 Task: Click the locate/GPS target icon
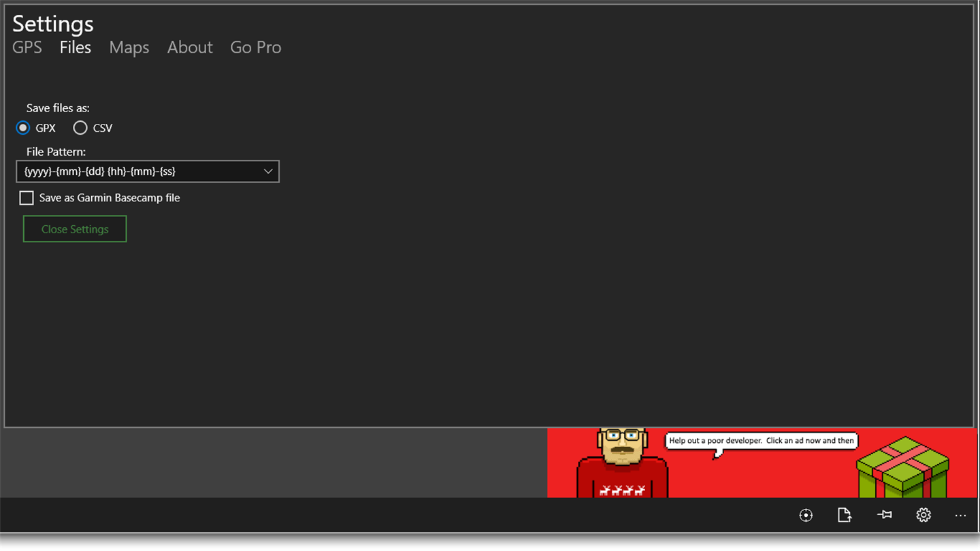click(806, 516)
